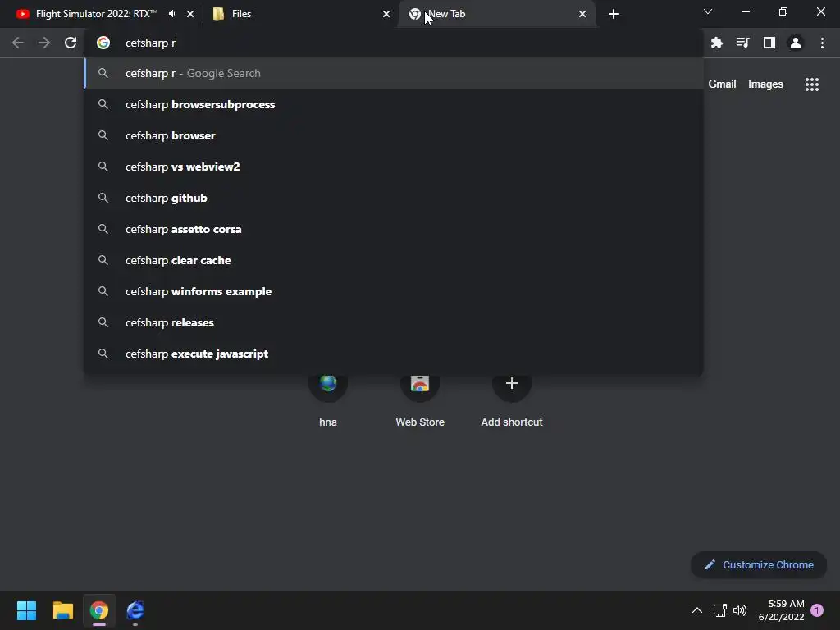Open the Gmail link
Viewport: 840px width, 630px height.
(722, 84)
